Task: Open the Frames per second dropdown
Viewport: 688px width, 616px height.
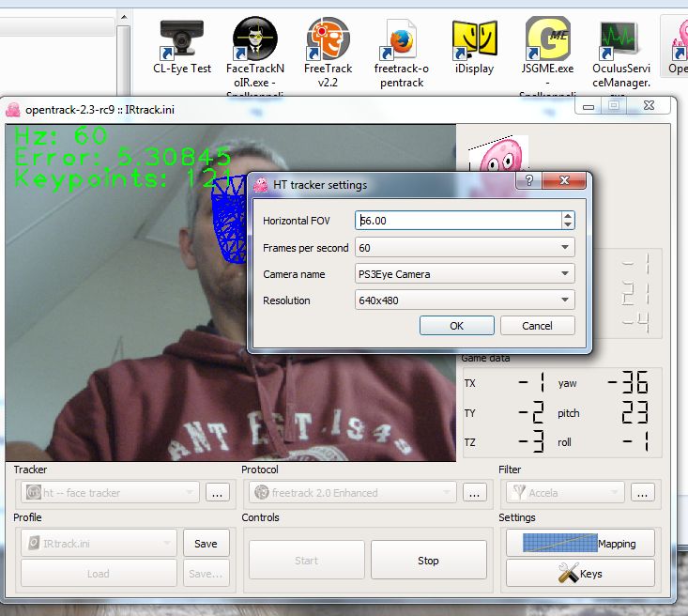Action: tap(465, 248)
